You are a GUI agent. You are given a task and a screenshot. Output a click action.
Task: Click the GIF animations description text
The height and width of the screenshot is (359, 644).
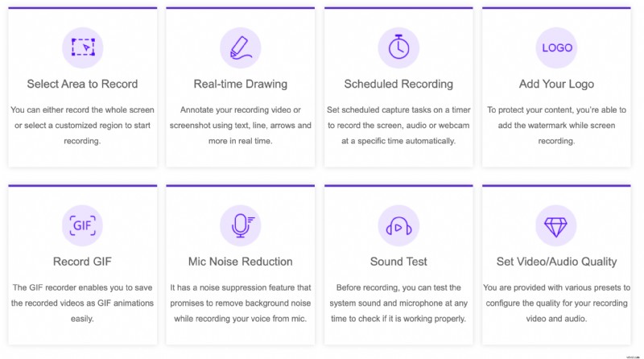click(x=83, y=303)
